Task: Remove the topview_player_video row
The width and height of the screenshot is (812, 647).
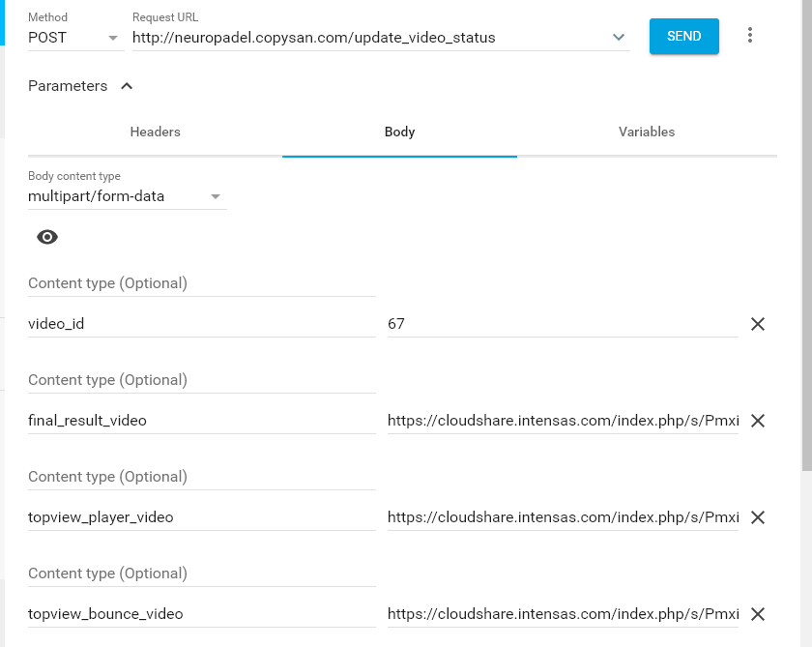Action: point(758,517)
